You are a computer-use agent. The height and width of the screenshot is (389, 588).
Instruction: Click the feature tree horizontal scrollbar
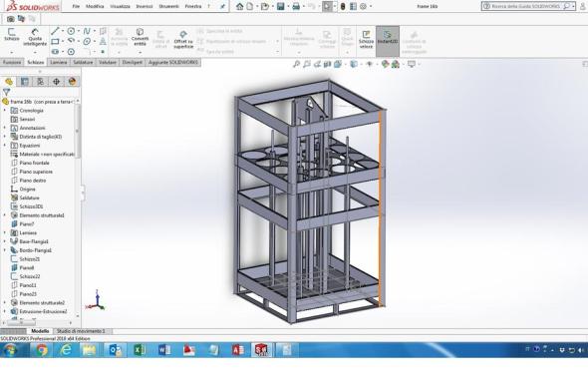tap(38, 322)
